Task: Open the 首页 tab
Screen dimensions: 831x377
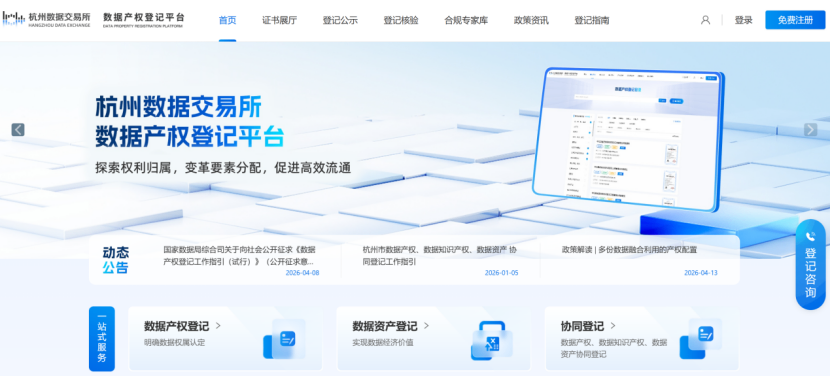Action: (227, 20)
